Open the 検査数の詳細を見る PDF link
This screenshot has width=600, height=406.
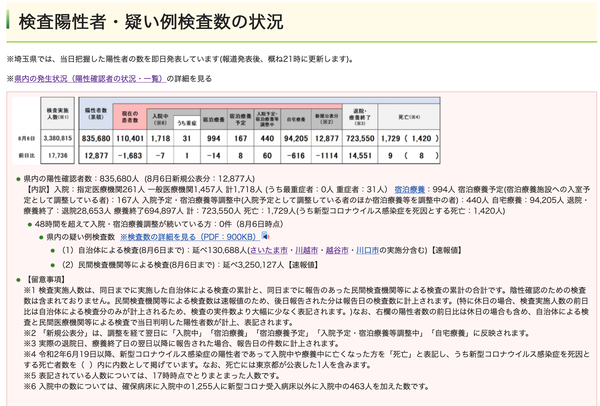[x=190, y=237]
